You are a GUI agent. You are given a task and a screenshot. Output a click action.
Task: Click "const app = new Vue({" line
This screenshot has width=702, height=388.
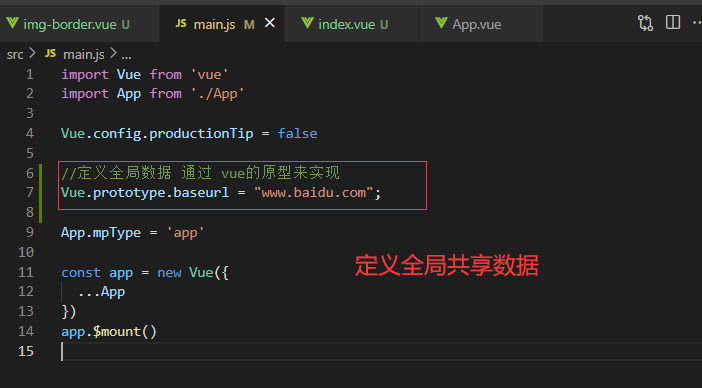[145, 273]
